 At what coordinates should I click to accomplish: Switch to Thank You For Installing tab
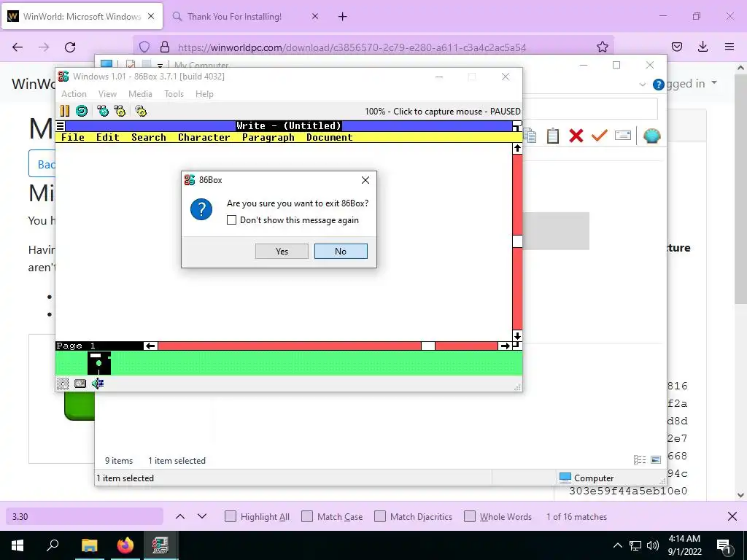pyautogui.click(x=234, y=16)
